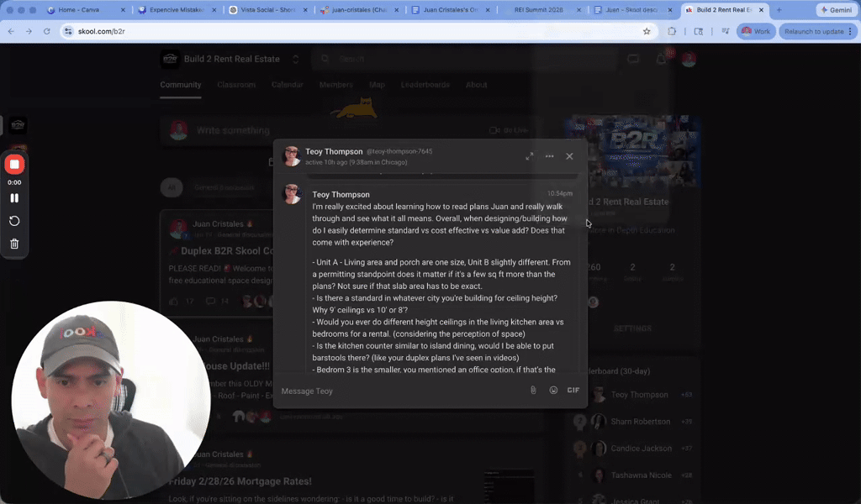Open the Community tab in Skool
861x504 pixels.
point(181,85)
